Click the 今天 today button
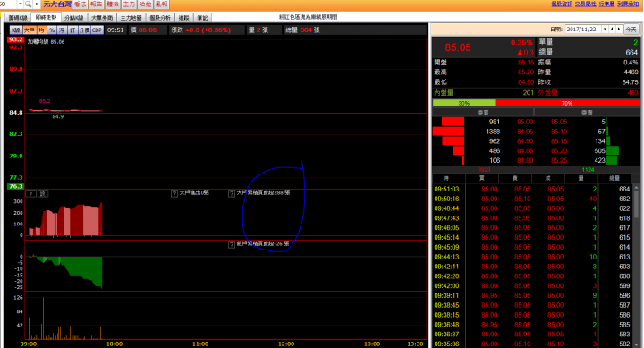Screen dimensions: 644x348 tap(631, 30)
